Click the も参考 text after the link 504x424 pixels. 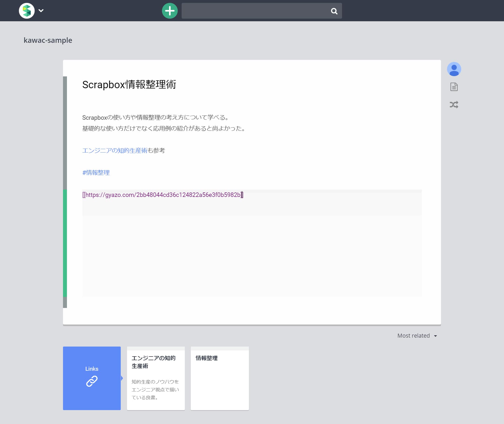156,150
